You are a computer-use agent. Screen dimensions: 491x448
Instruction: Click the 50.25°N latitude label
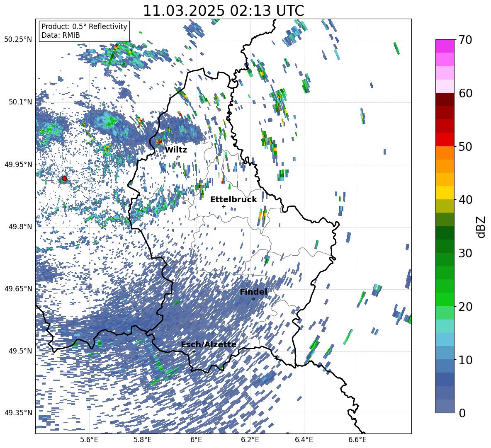pyautogui.click(x=18, y=40)
